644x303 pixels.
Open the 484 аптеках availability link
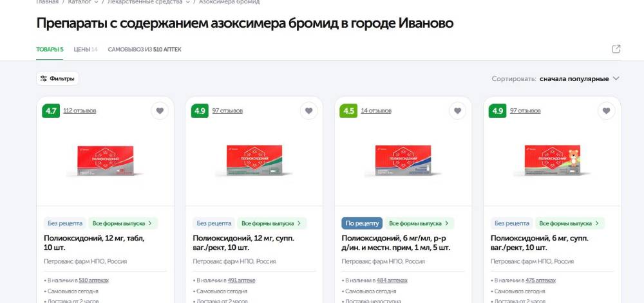tap(392, 280)
